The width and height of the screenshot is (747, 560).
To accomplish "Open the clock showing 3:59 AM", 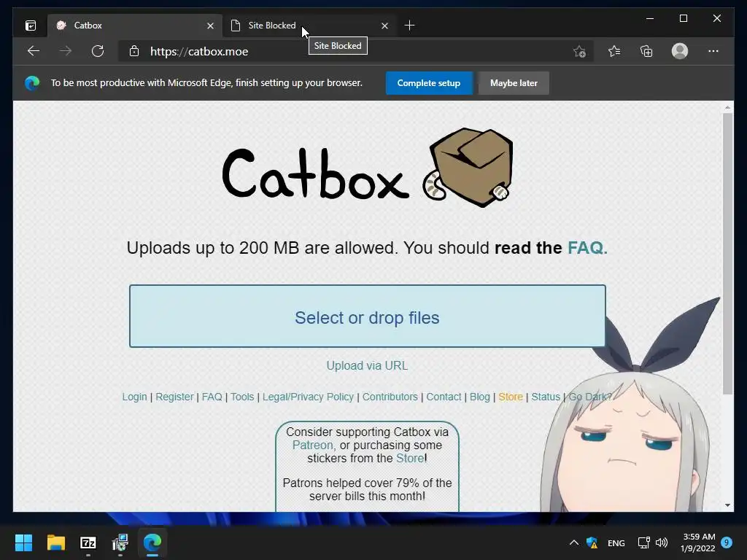I will tap(698, 542).
